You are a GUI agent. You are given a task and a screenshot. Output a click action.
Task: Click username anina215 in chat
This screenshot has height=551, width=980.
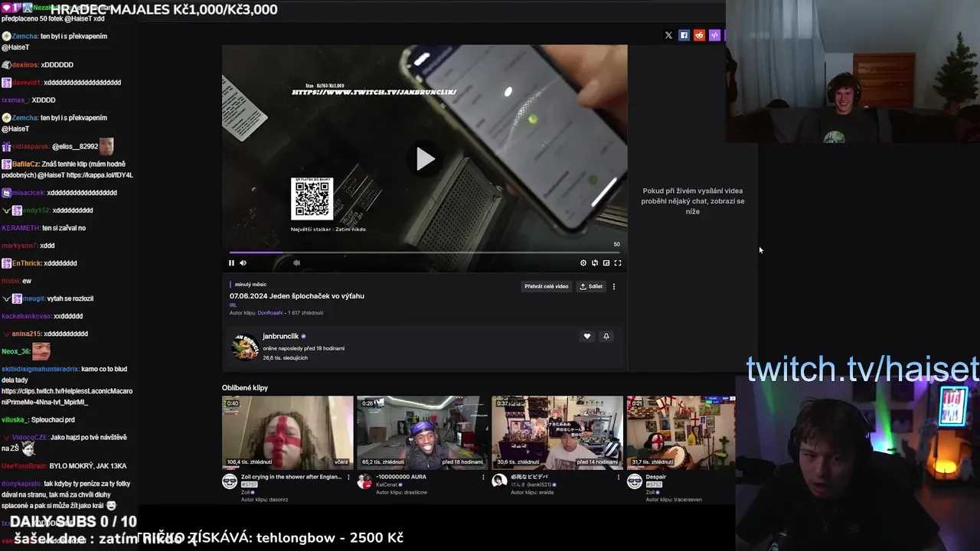pyautogui.click(x=26, y=334)
